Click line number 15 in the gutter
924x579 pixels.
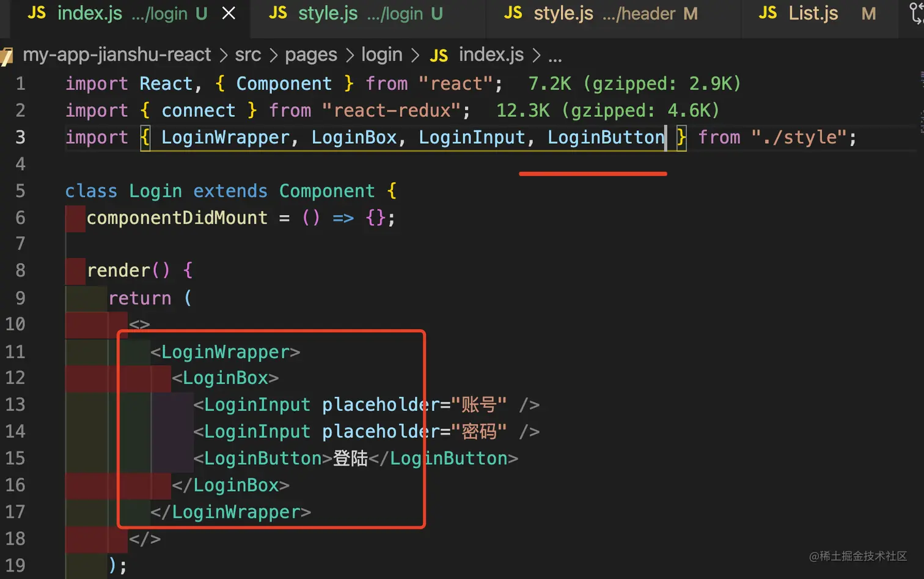(x=15, y=458)
